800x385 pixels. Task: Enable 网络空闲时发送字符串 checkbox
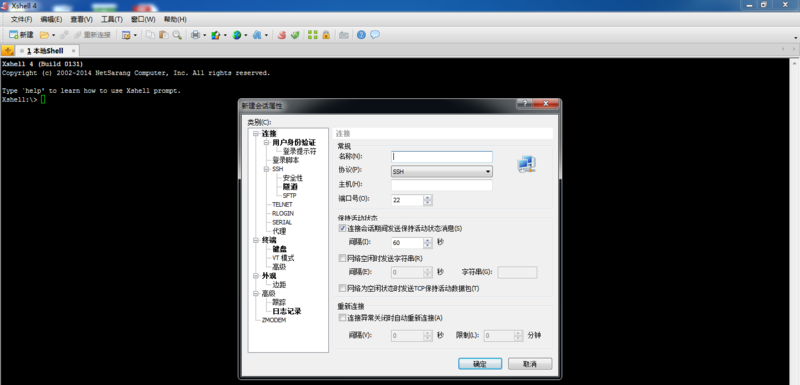pos(342,258)
